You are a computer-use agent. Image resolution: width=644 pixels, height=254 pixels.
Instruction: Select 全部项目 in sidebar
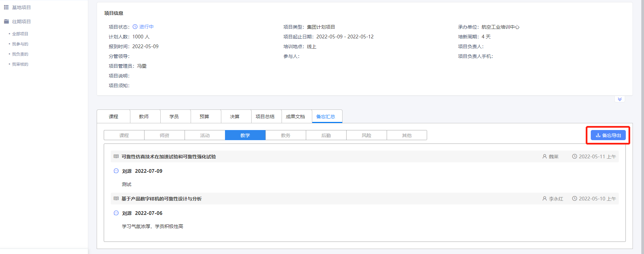coord(20,34)
